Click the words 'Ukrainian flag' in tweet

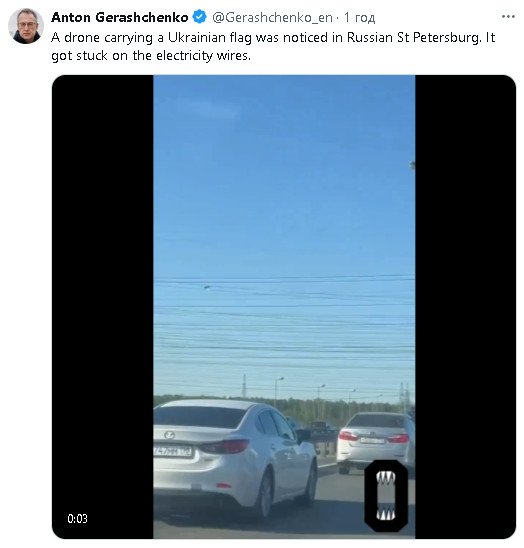(210, 38)
